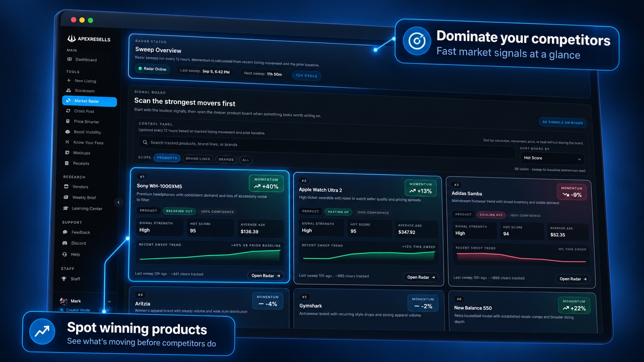Screen dimensions: 644x362
Task: Select the Products scope filter
Action: coord(167,158)
